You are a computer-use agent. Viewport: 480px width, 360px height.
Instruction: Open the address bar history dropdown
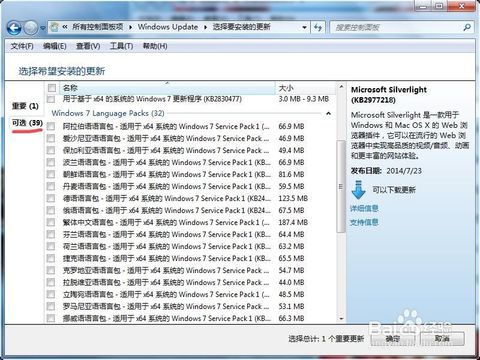(x=304, y=27)
